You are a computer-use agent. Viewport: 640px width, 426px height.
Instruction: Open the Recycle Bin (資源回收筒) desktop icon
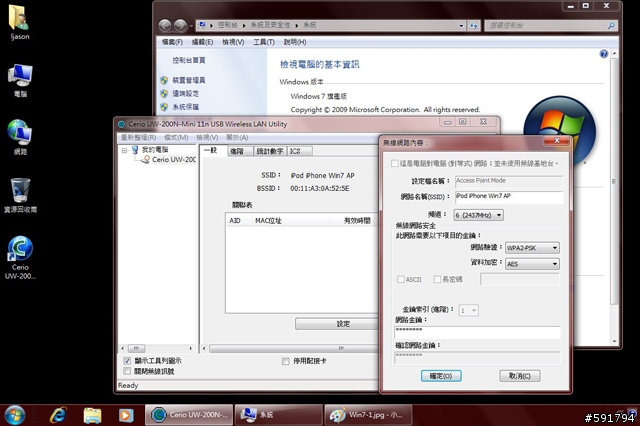[x=20, y=195]
